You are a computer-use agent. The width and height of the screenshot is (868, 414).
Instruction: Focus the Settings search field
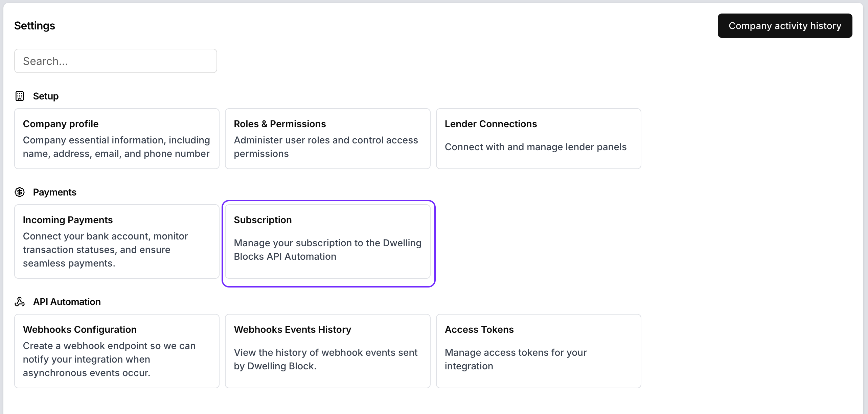pos(115,61)
